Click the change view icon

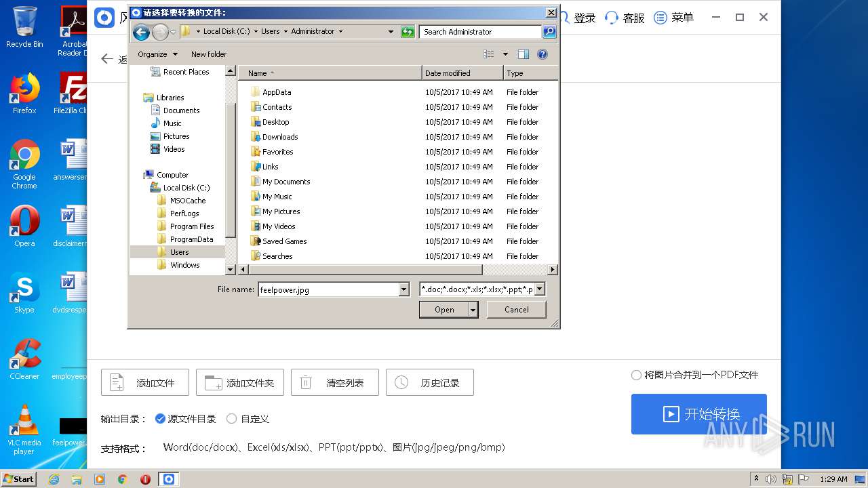489,54
